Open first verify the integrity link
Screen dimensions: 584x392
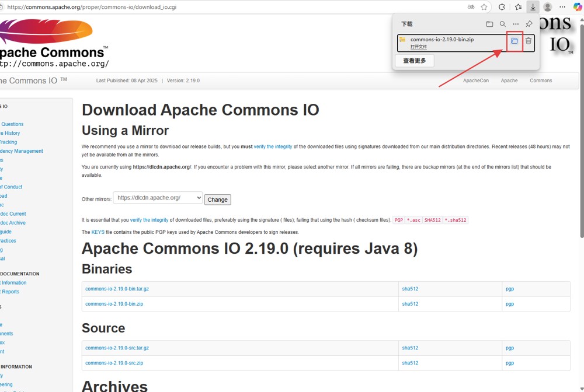pyautogui.click(x=273, y=146)
